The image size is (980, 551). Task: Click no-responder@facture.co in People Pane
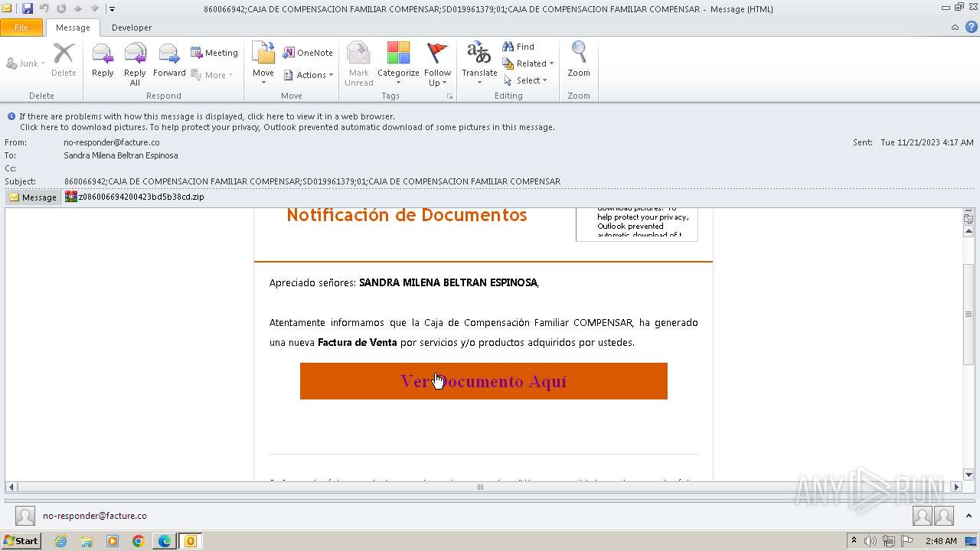pos(95,516)
